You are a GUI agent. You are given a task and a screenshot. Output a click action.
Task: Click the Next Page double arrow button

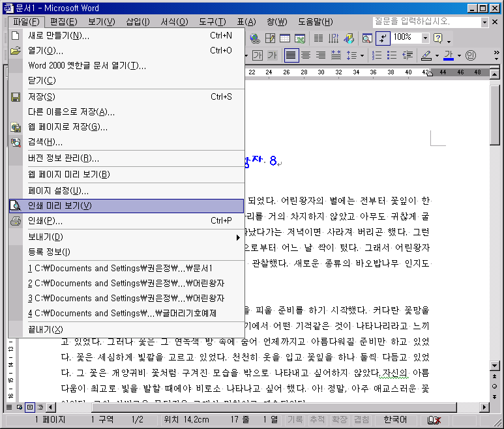[x=494, y=396]
